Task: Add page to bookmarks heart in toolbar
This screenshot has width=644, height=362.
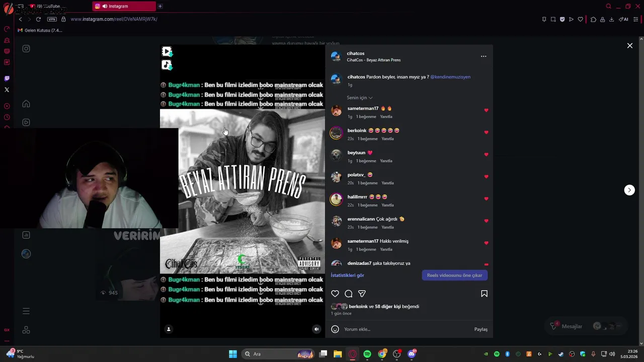Action: point(580,20)
